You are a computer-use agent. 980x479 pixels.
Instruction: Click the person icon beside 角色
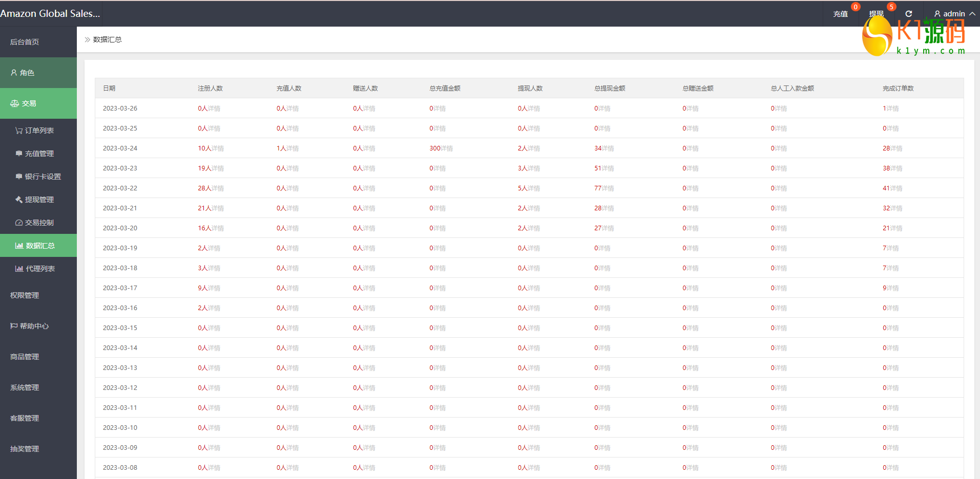pyautogui.click(x=14, y=73)
